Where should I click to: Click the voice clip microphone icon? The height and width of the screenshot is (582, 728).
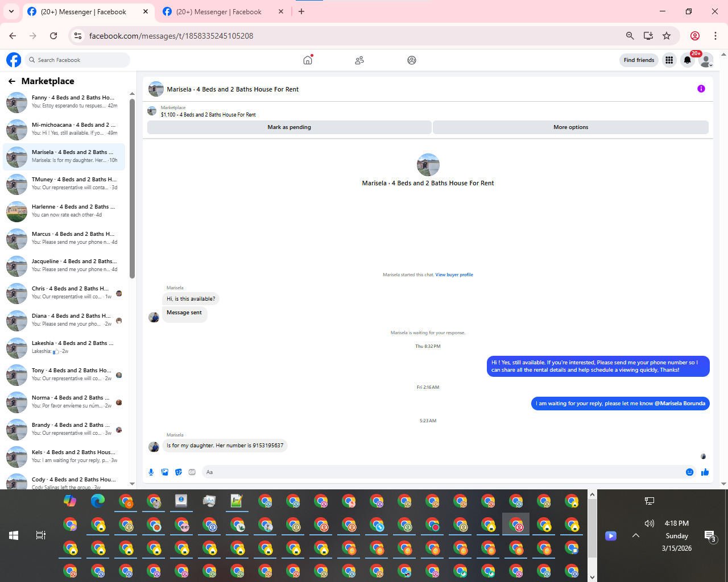point(151,472)
